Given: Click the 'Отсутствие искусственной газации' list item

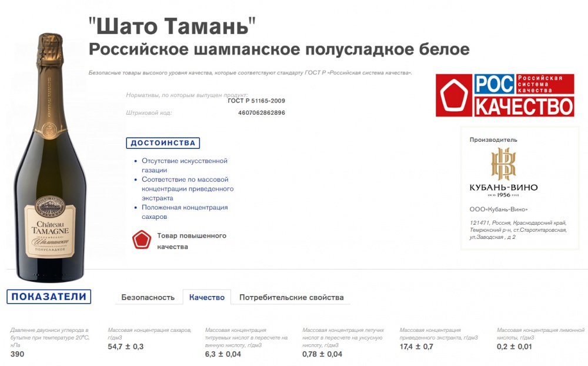Looking at the screenshot, I should click(183, 165).
